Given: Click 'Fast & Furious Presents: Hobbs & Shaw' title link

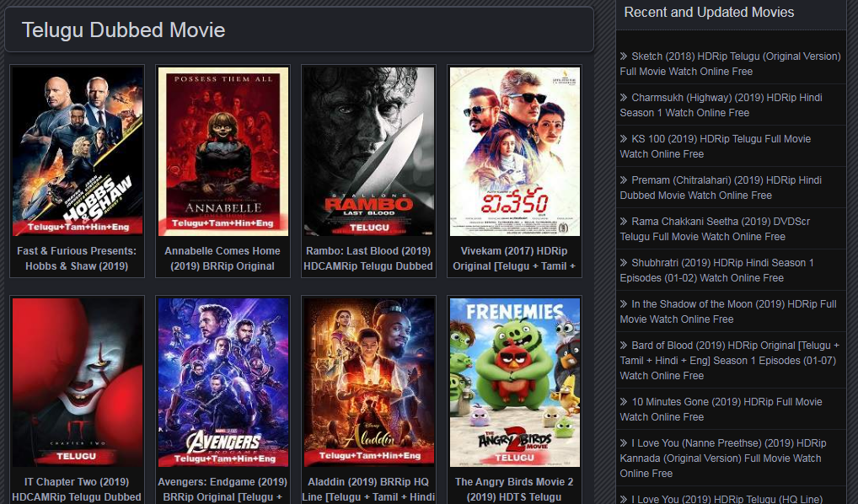Looking at the screenshot, I should pos(77,258).
